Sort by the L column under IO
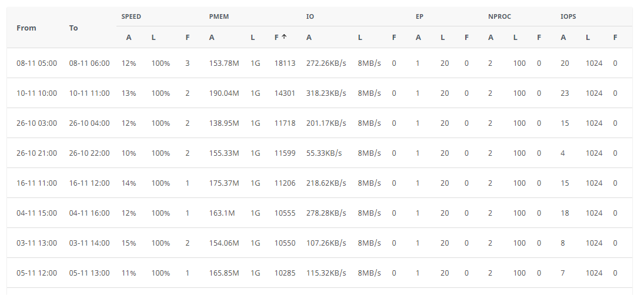 pyautogui.click(x=360, y=38)
